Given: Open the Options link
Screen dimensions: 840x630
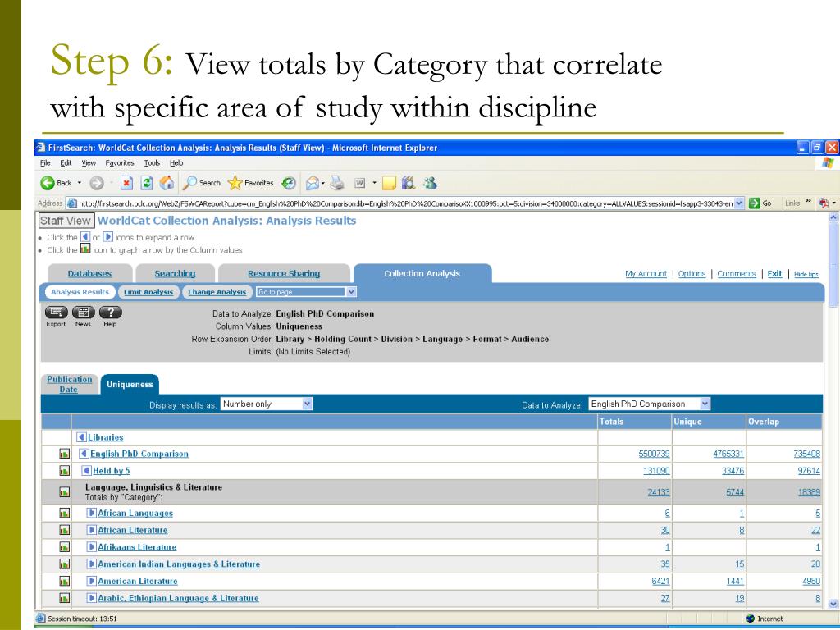Looking at the screenshot, I should (692, 274).
